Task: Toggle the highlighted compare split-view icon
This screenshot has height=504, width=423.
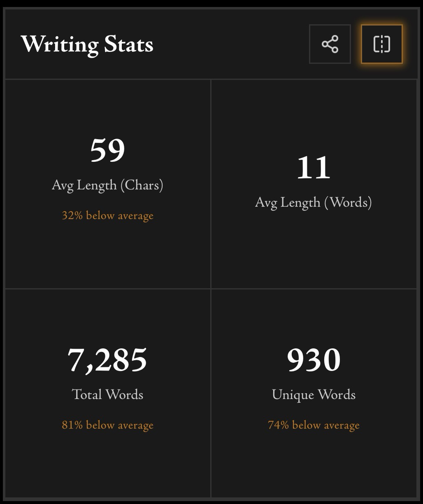Action: 381,44
